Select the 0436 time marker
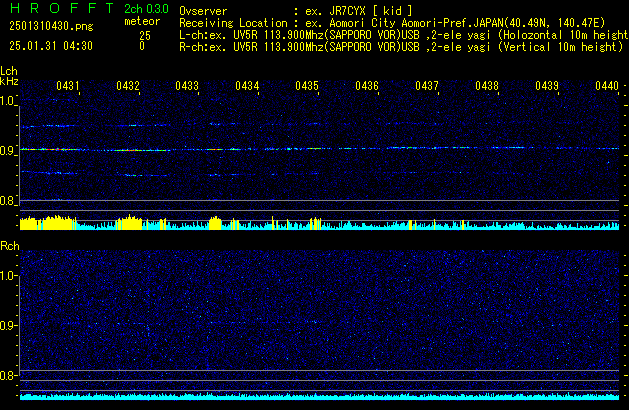Screen dimensions: 629x410 click(367, 86)
